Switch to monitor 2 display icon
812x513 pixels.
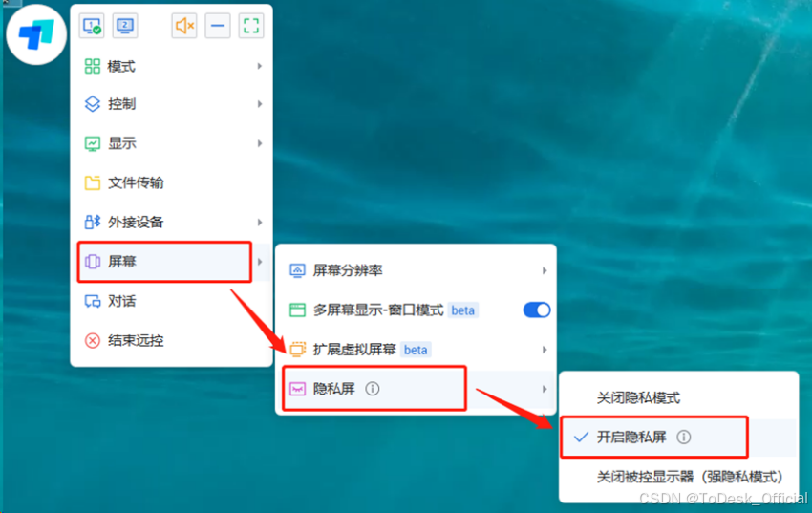click(x=125, y=26)
